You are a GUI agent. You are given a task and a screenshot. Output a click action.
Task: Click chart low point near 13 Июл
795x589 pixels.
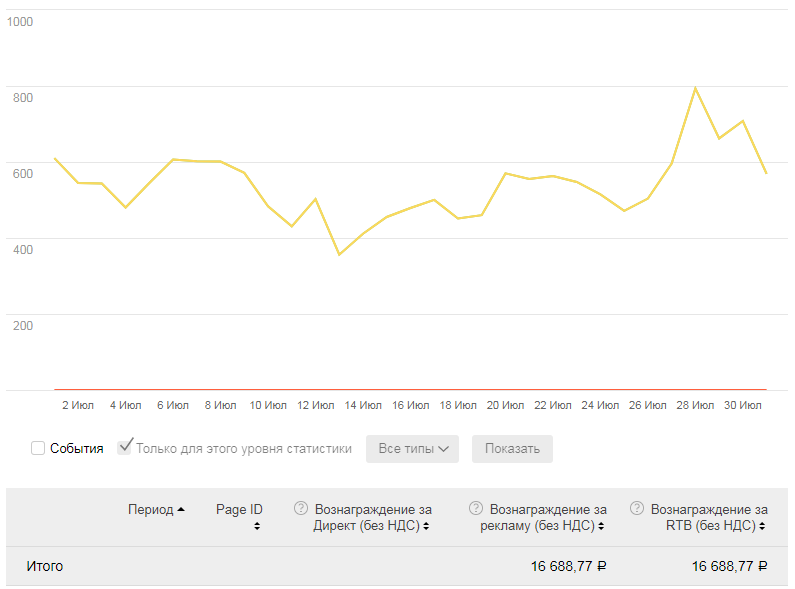[339, 255]
